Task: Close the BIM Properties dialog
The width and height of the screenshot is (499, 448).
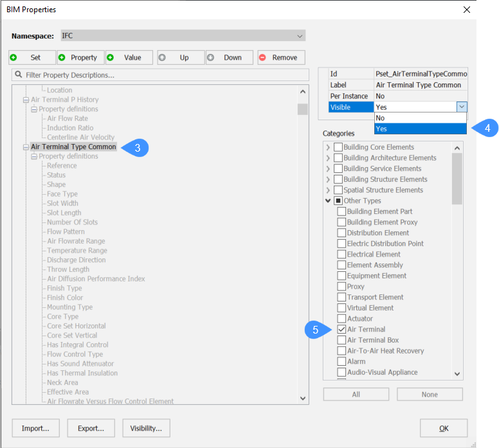Action: (x=467, y=10)
